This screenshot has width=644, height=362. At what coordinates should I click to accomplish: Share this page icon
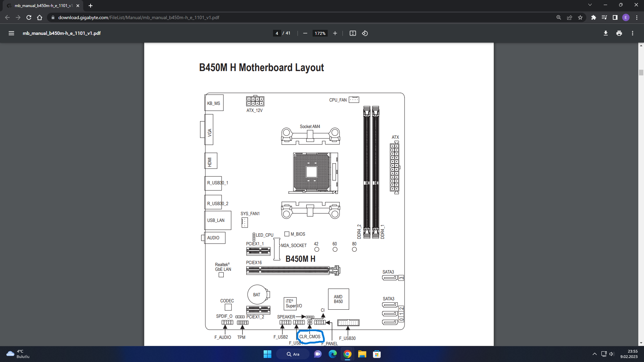[569, 17]
